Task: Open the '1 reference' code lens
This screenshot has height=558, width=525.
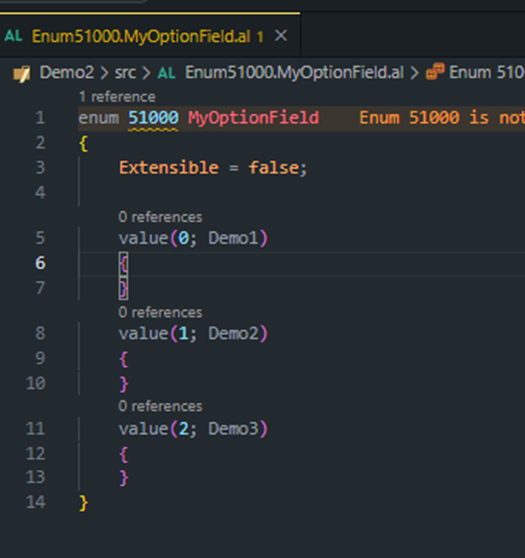Action: click(x=117, y=97)
